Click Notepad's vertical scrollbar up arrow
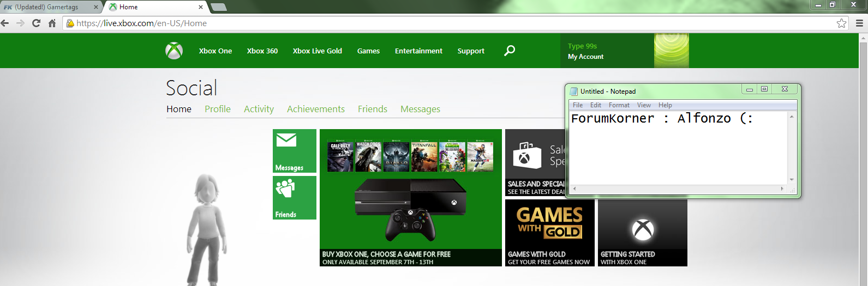Image resolution: width=868 pixels, height=286 pixels. [x=792, y=116]
